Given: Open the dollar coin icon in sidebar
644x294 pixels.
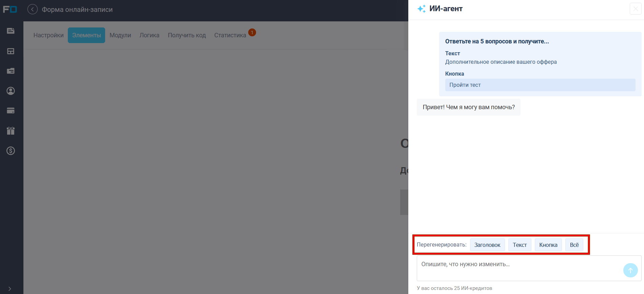Looking at the screenshot, I should (x=11, y=151).
